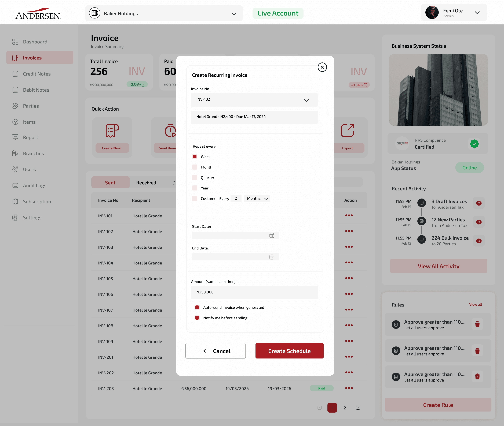This screenshot has height=426, width=504.
Task: Click the Amount input field
Action: click(254, 292)
